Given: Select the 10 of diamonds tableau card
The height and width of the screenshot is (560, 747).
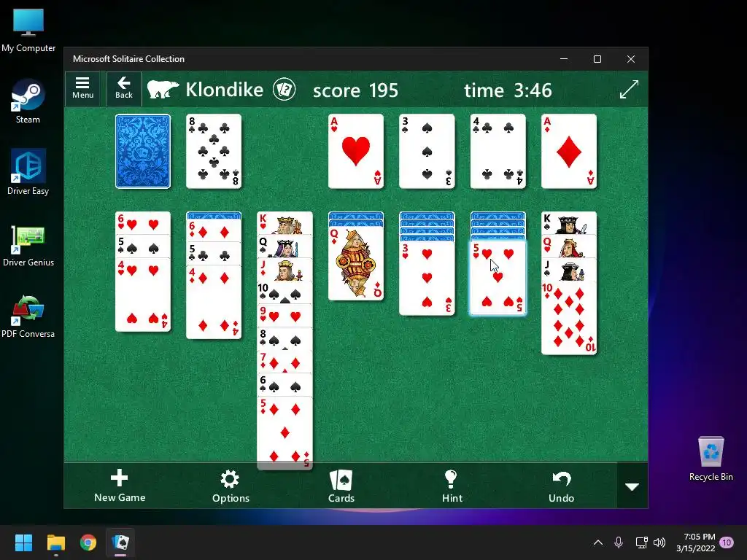Looking at the screenshot, I should pos(569,318).
